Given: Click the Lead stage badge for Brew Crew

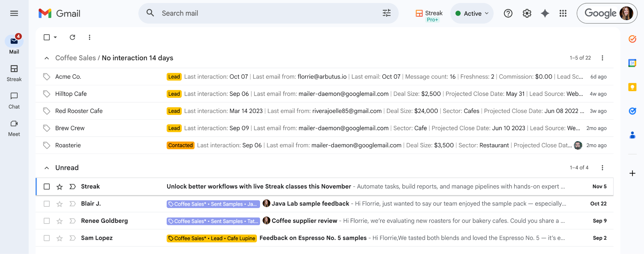Looking at the screenshot, I should pyautogui.click(x=174, y=128).
